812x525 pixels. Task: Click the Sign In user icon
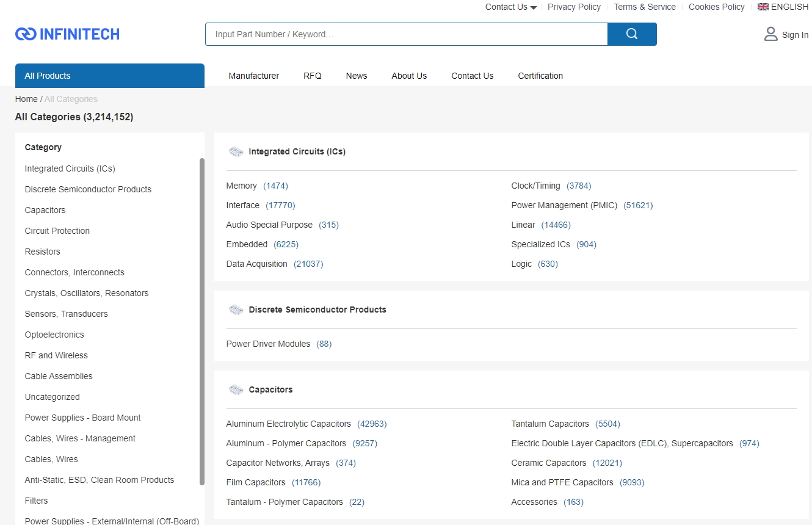click(x=770, y=34)
